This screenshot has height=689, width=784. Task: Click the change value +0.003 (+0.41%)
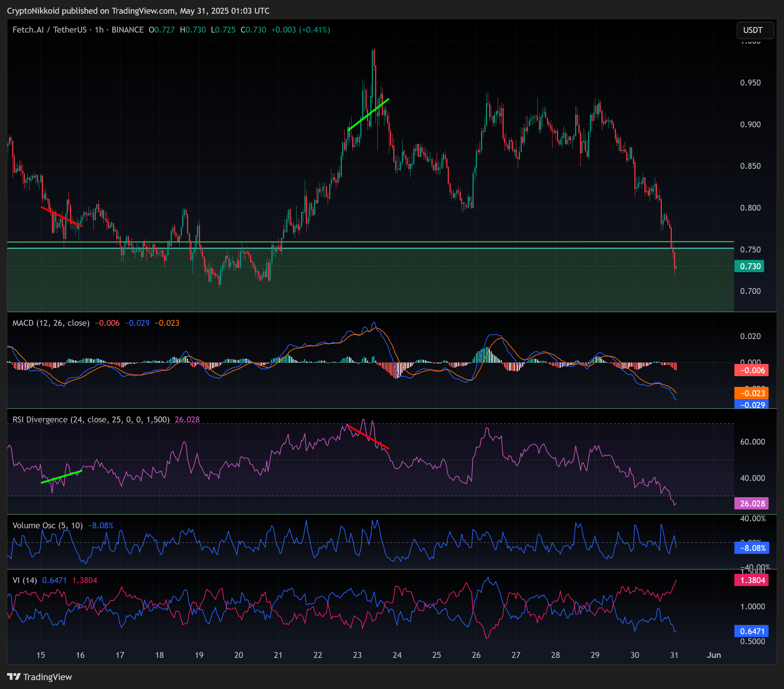point(300,30)
